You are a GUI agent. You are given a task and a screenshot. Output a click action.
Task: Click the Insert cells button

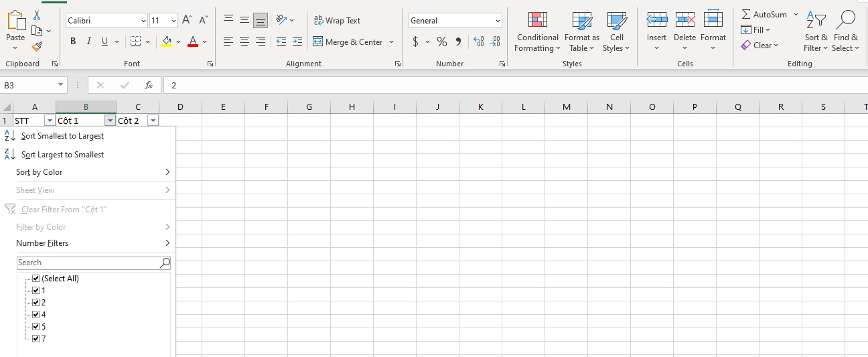coord(656,31)
